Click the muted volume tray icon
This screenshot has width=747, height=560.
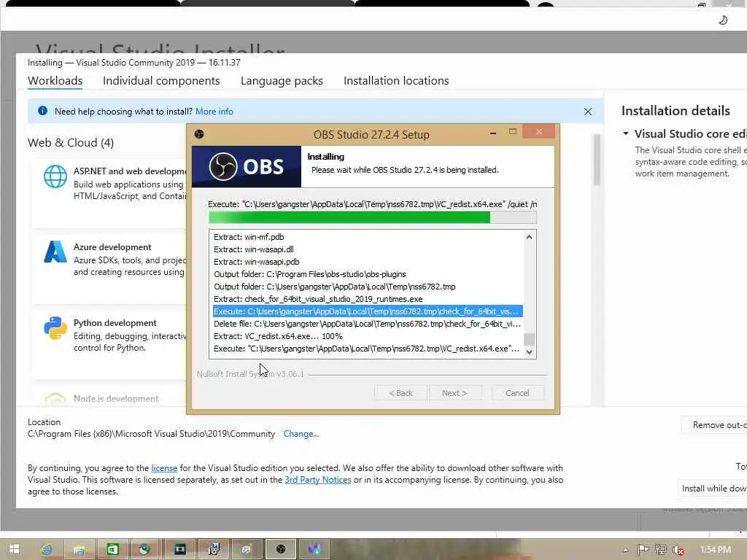pyautogui.click(x=678, y=550)
